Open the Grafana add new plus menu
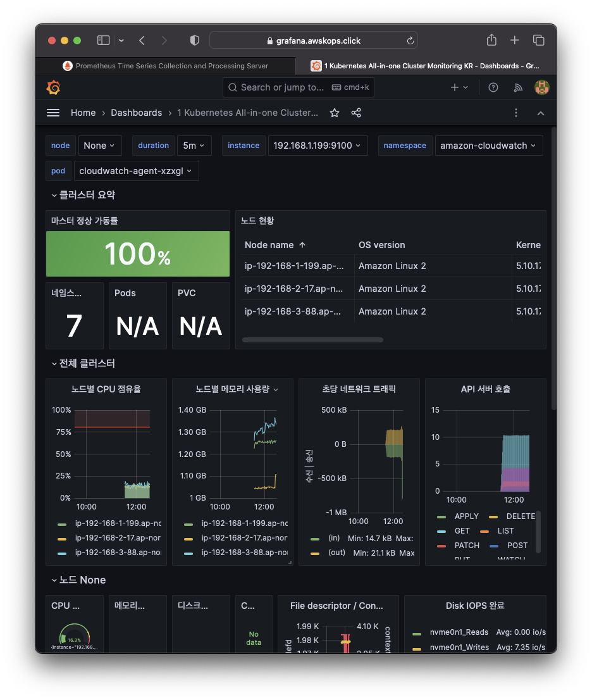The width and height of the screenshot is (592, 700). click(459, 87)
